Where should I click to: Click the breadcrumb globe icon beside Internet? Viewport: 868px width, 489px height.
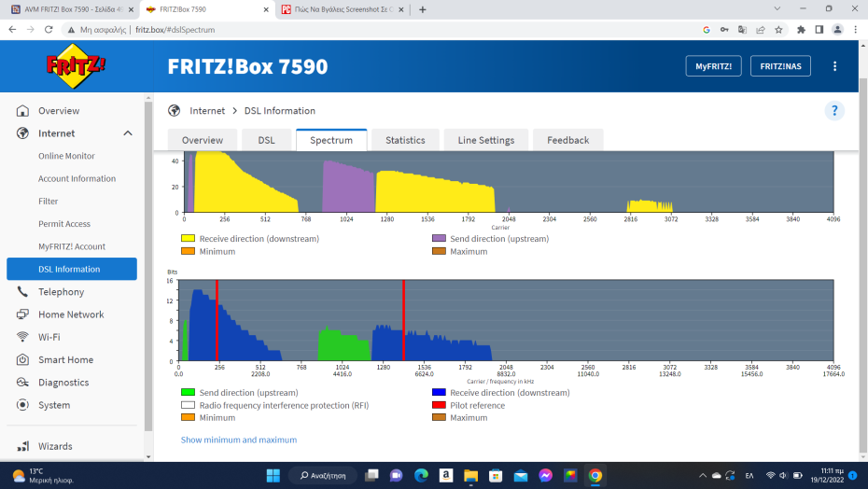175,111
